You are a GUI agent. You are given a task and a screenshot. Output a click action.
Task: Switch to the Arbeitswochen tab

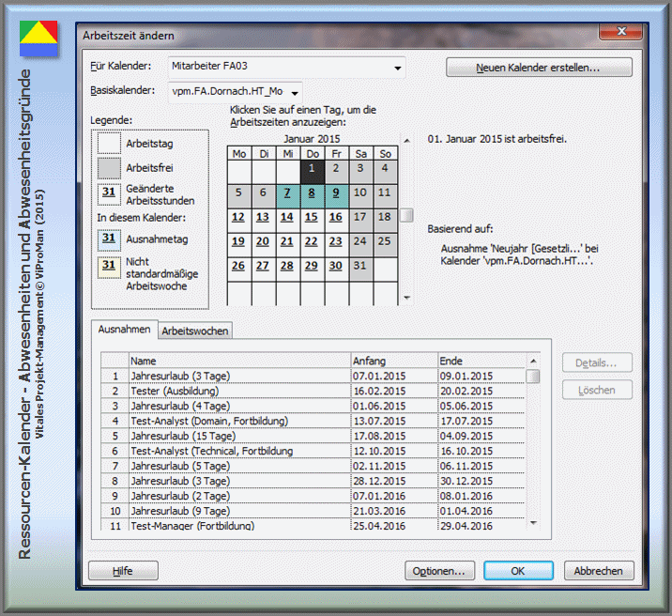click(194, 331)
